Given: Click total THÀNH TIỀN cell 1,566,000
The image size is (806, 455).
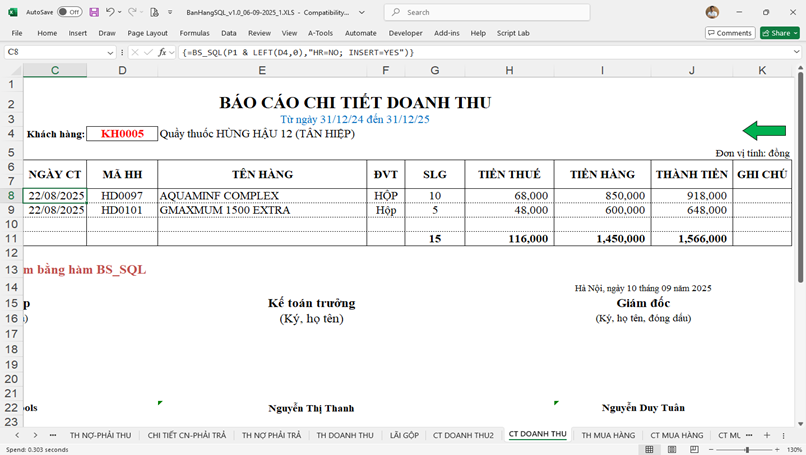Looking at the screenshot, I should click(x=692, y=239).
